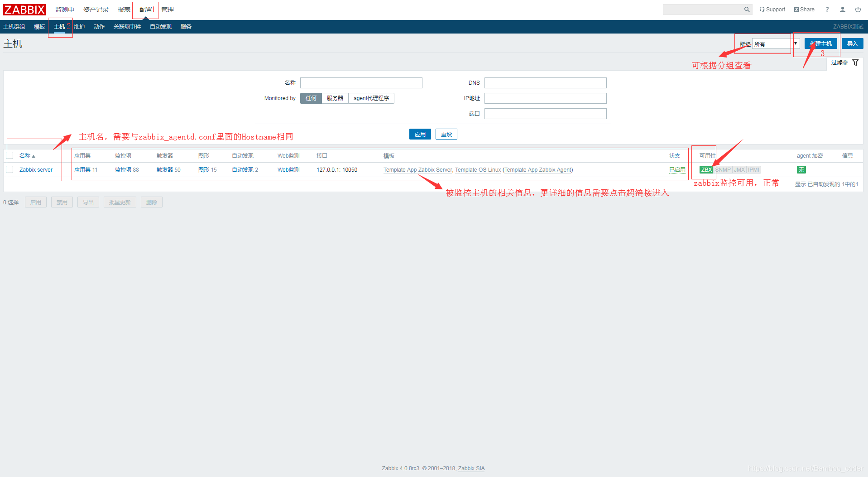Toggle the 已启用 status link
The height and width of the screenshot is (477, 868).
(x=677, y=170)
